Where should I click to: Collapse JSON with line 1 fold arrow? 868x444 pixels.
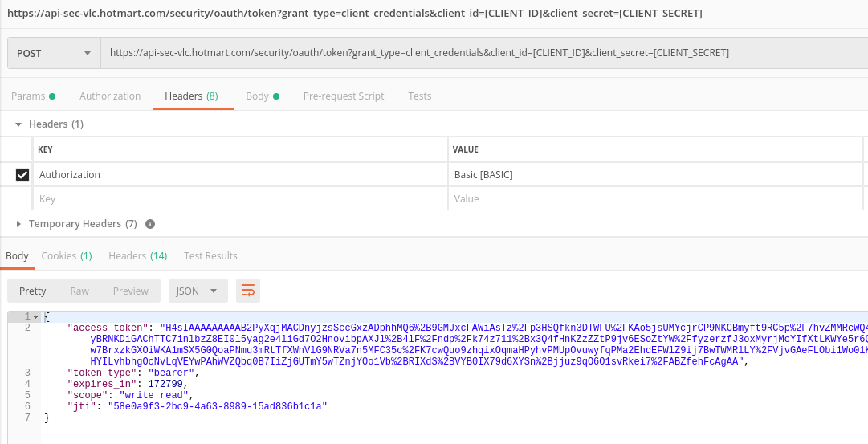coord(36,316)
